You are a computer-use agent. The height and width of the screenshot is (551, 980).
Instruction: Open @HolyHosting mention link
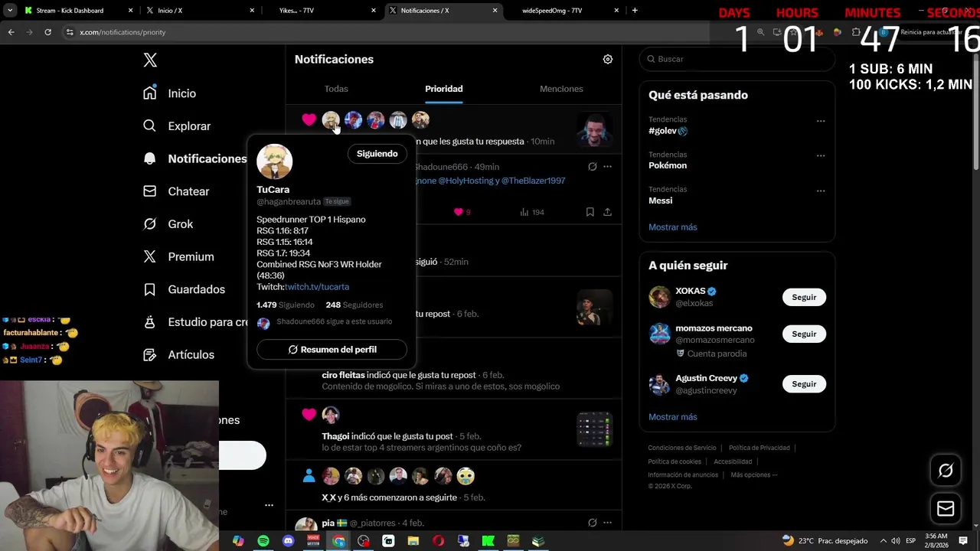pos(465,181)
